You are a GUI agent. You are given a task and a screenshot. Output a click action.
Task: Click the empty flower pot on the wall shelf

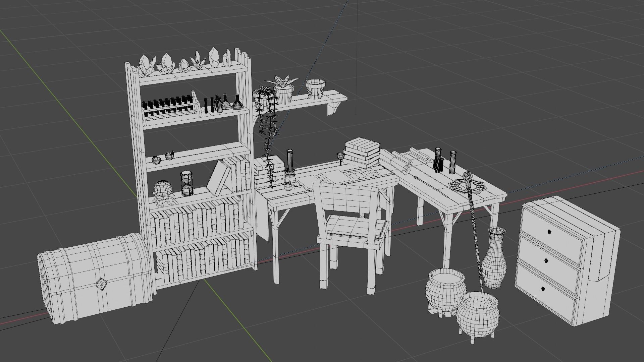[315, 89]
